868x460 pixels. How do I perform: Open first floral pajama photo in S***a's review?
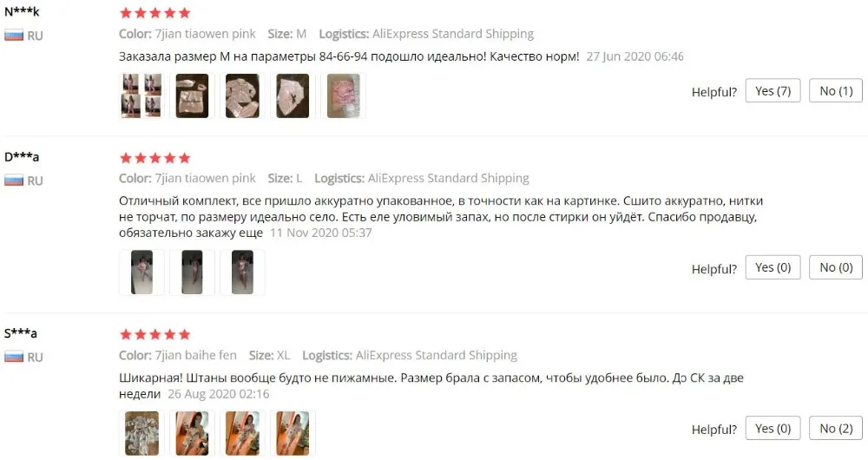pyautogui.click(x=141, y=433)
